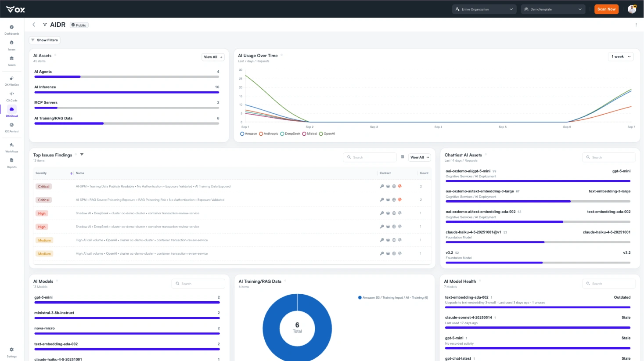Image resolution: width=644 pixels, height=361 pixels.
Task: Open Workflows from sidebar
Action: pos(11,147)
